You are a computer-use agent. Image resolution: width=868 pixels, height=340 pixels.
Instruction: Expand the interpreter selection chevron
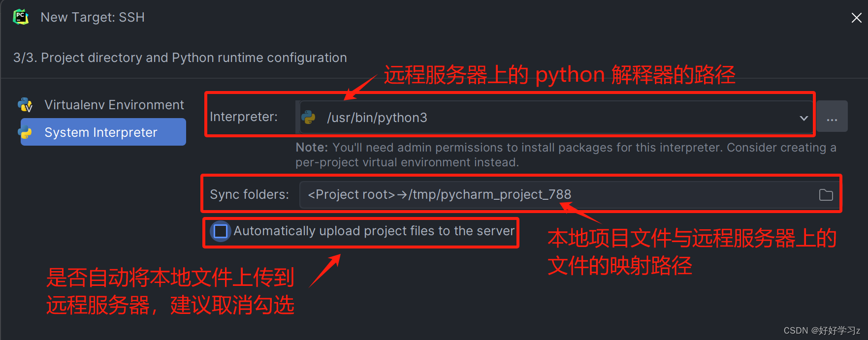(x=804, y=117)
